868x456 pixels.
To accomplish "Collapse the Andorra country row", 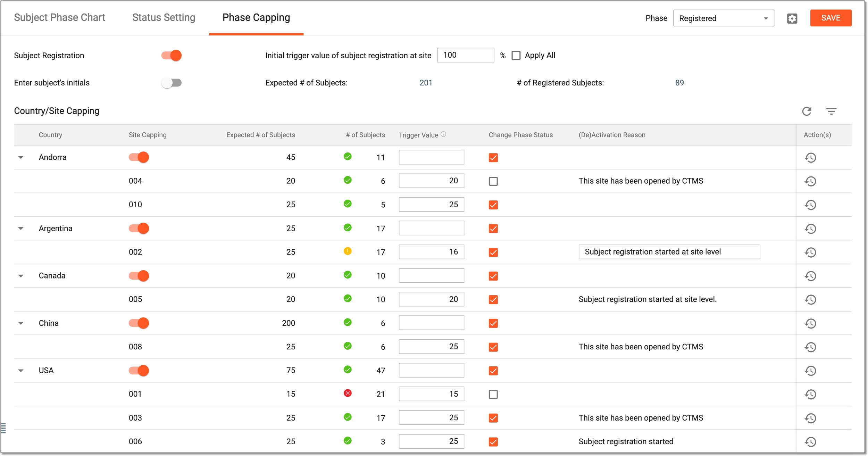I will click(x=21, y=157).
